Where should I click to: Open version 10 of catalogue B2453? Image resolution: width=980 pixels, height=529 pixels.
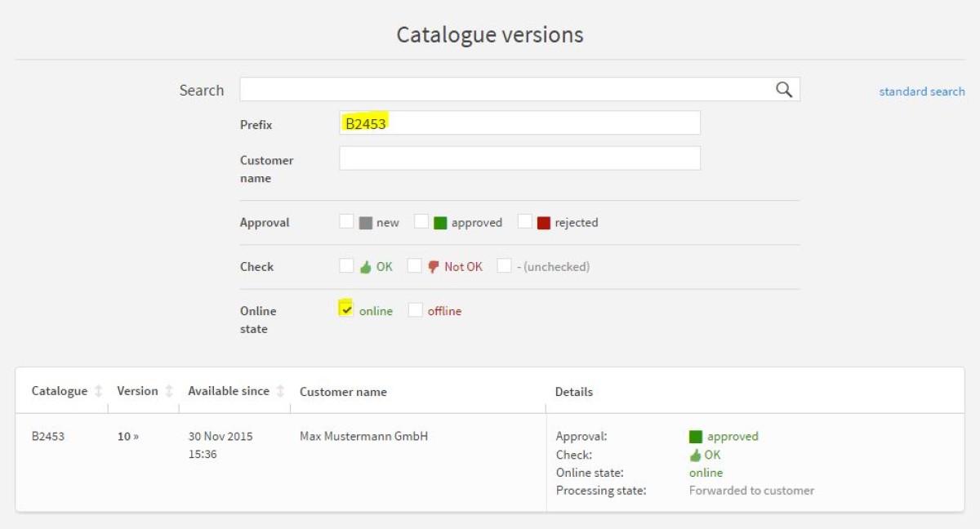[128, 437]
